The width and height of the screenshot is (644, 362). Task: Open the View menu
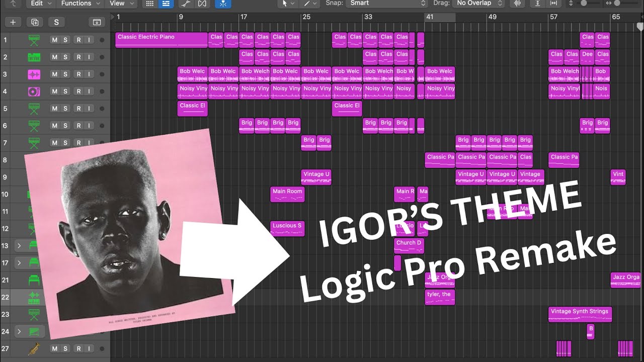point(121,4)
